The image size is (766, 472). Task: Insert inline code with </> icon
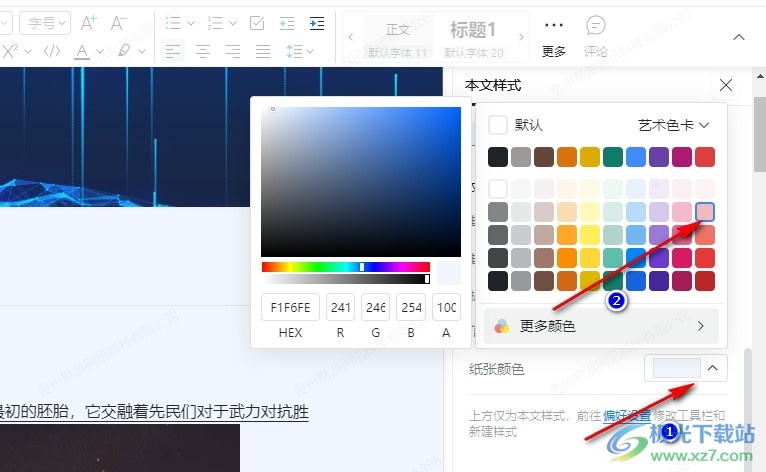(52, 51)
